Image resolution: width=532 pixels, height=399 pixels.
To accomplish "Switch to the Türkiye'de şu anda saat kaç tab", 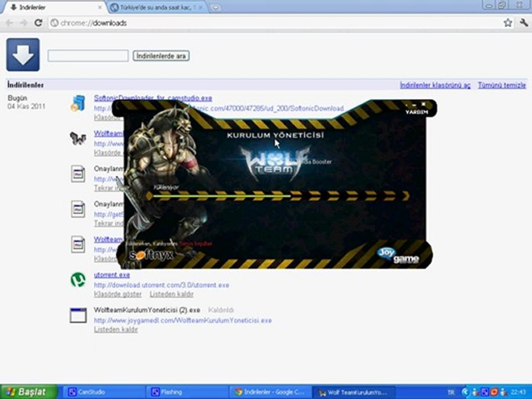I will [x=157, y=7].
